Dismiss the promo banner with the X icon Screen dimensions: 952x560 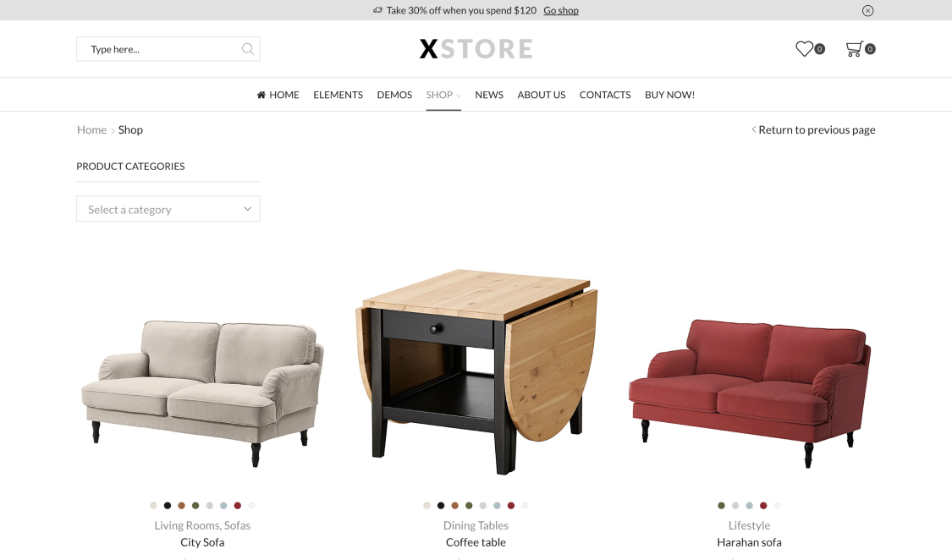coord(867,10)
